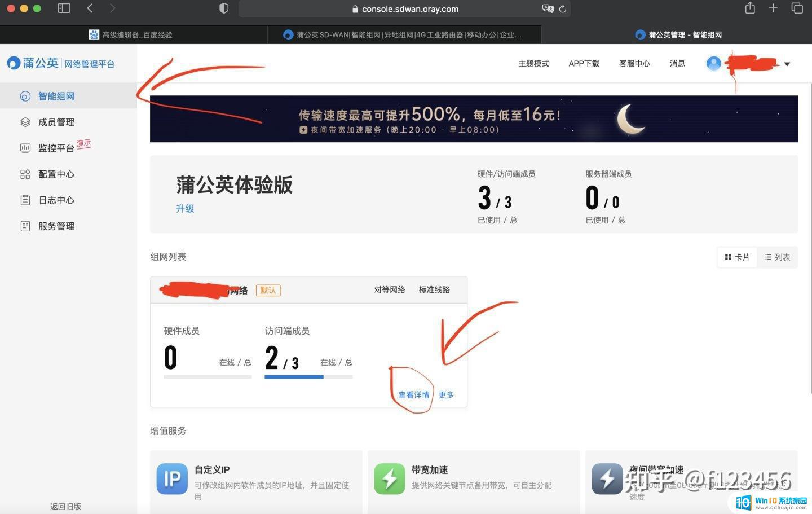Image resolution: width=812 pixels, height=514 pixels.
Task: Click the 蒲公英体验版 heading
Action: (235, 185)
